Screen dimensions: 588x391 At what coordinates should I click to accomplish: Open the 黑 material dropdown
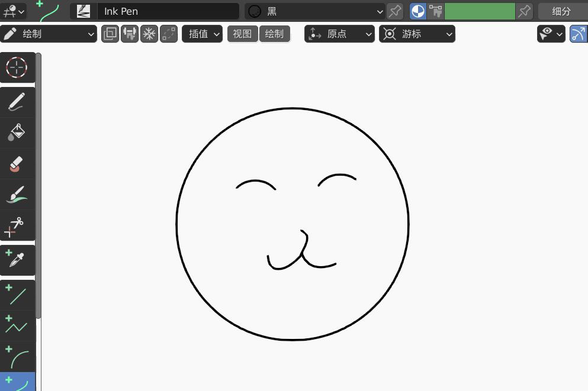pos(314,11)
